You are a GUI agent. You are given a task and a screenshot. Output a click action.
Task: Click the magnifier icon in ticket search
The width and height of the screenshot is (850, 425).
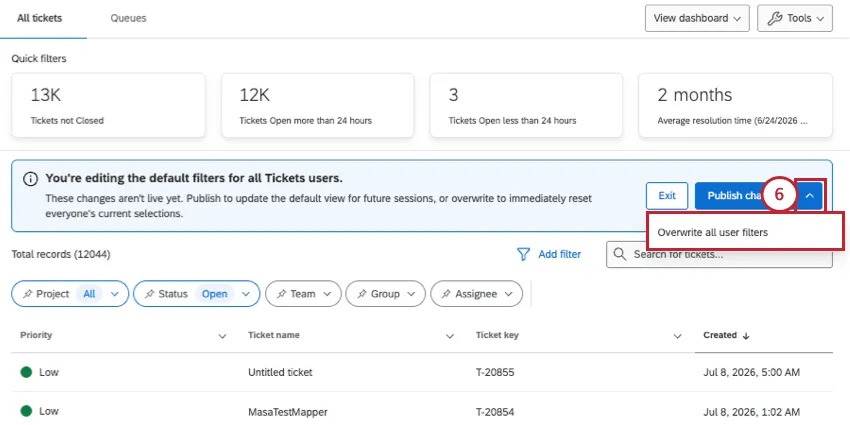pos(620,254)
